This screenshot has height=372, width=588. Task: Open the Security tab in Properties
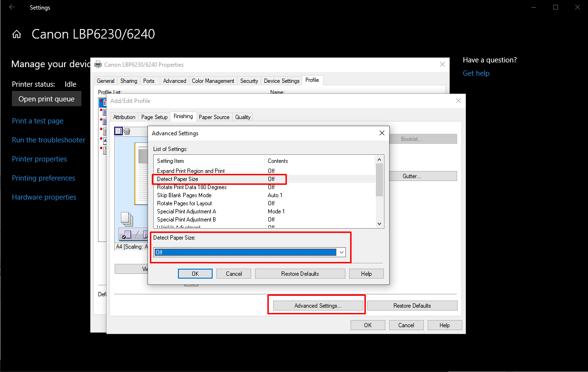tap(249, 81)
